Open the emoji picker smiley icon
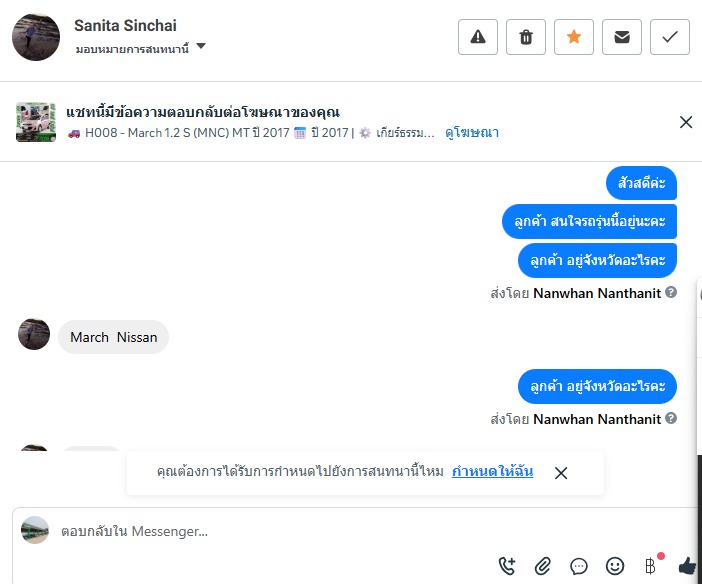 615,566
